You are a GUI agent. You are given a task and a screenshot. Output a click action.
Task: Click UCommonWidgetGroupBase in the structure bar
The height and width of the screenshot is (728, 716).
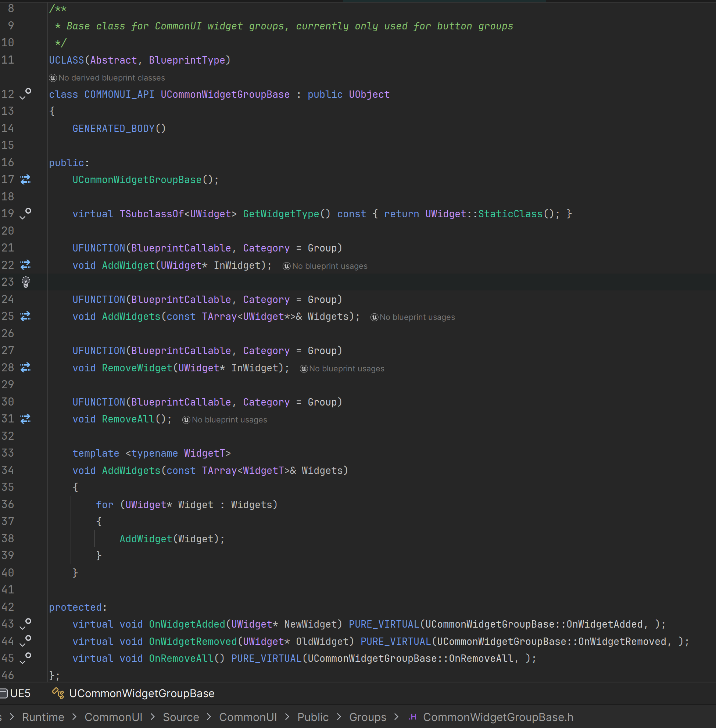click(142, 693)
